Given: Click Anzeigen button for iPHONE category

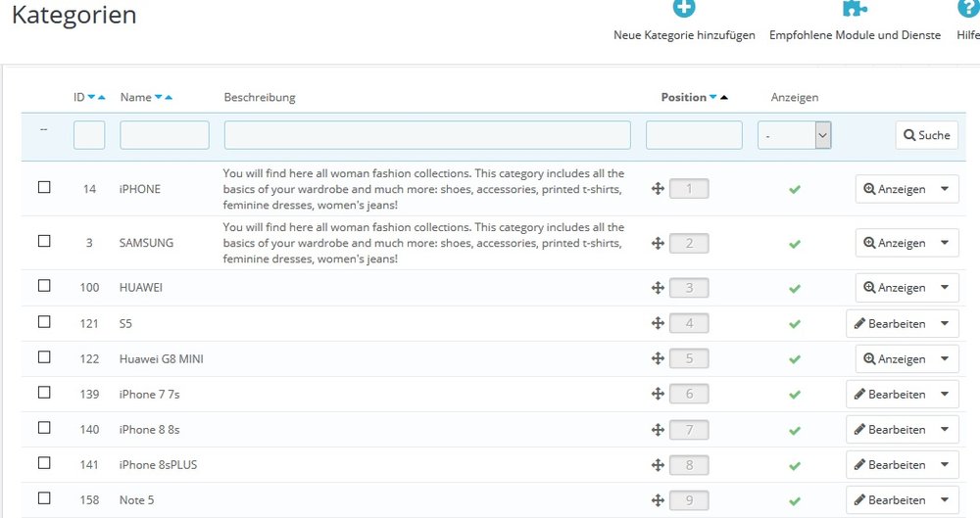Looking at the screenshot, I should 895,189.
